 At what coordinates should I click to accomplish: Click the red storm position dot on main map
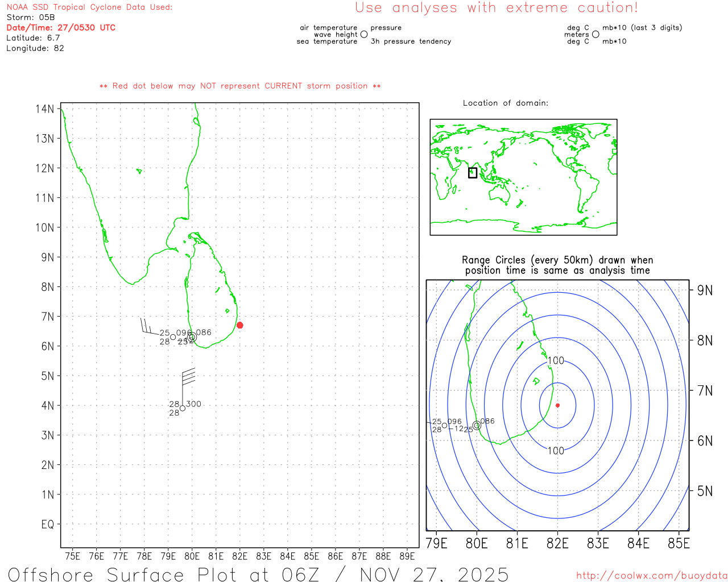point(240,325)
